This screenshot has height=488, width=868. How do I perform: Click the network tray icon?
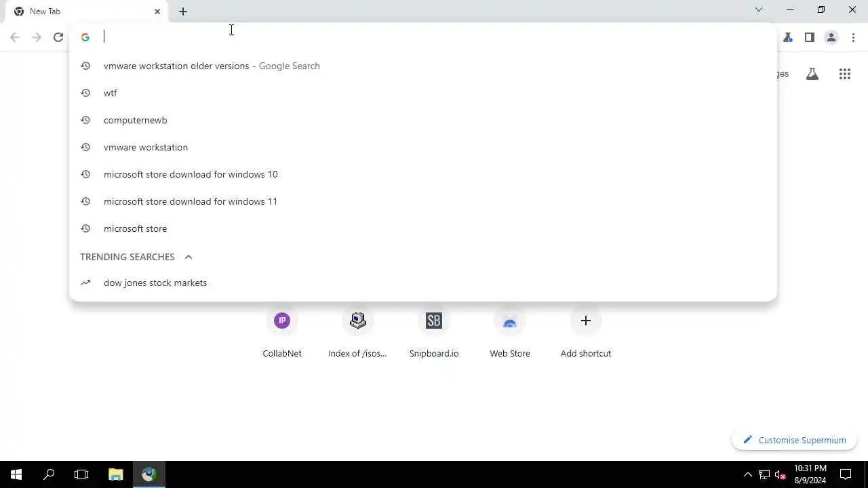[764, 474]
